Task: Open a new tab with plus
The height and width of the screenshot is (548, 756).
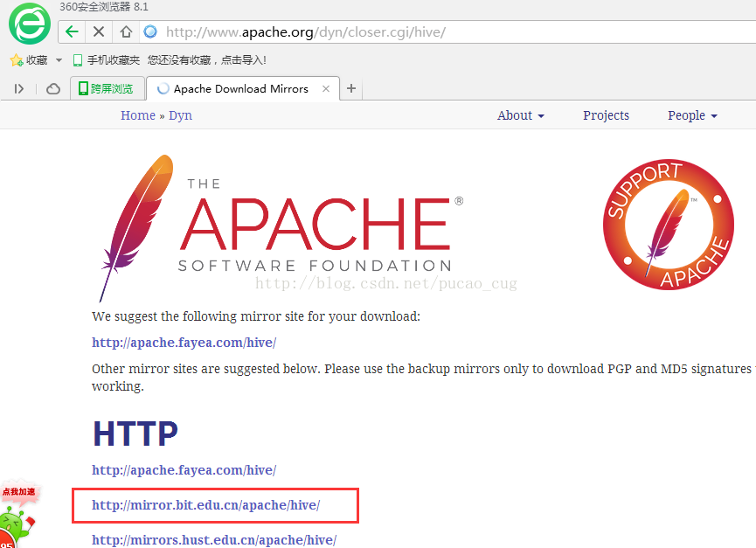Action: click(x=351, y=88)
